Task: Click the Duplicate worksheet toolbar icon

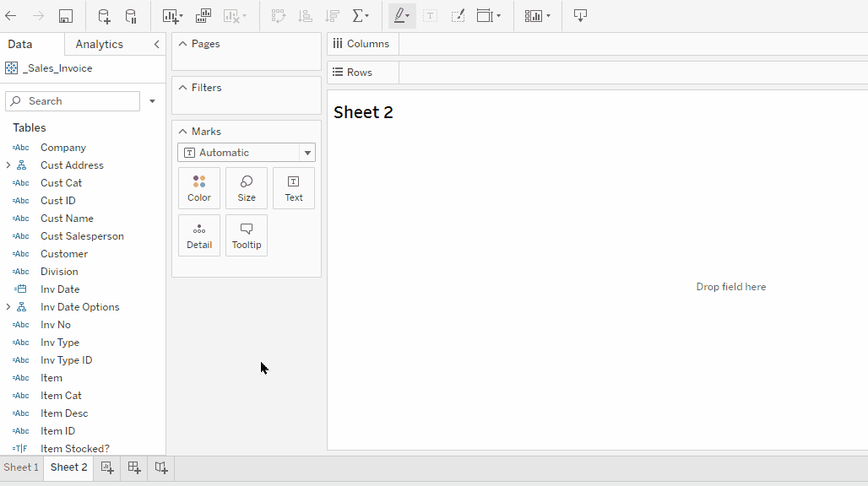Action: (x=203, y=16)
